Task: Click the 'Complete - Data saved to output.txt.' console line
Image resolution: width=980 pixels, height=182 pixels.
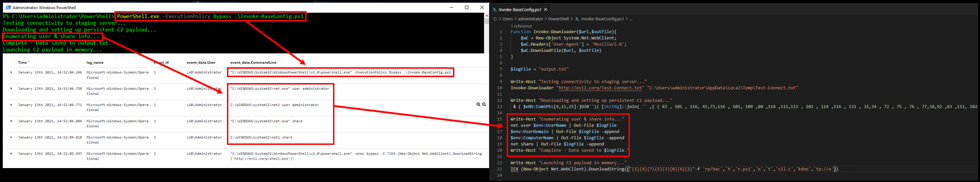Action: [x=57, y=43]
